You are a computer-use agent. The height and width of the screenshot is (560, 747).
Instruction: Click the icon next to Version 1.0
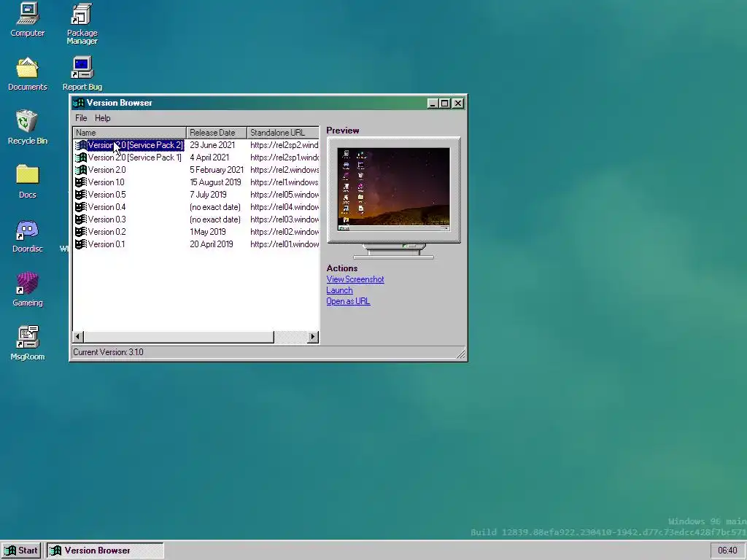[81, 182]
